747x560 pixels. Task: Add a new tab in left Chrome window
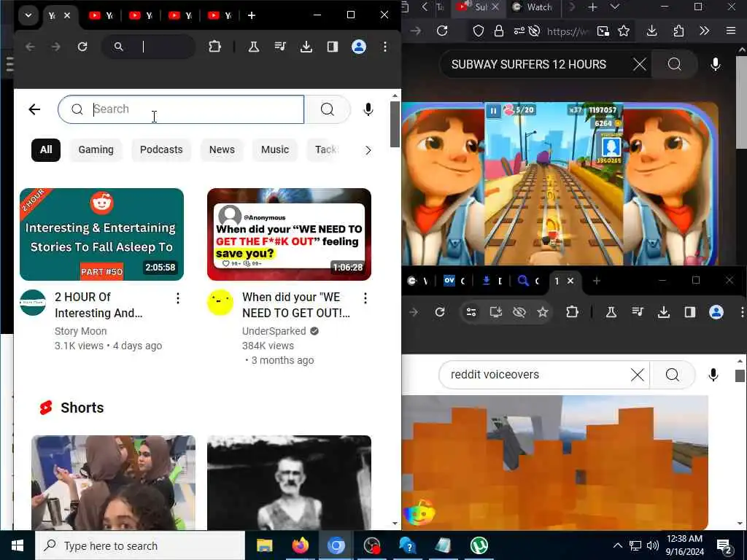(x=251, y=15)
